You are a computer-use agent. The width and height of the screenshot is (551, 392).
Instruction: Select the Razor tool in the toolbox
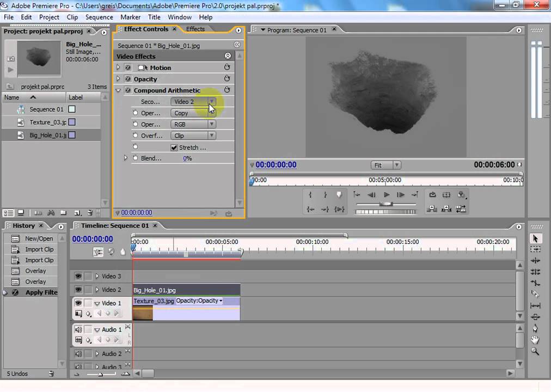click(535, 295)
